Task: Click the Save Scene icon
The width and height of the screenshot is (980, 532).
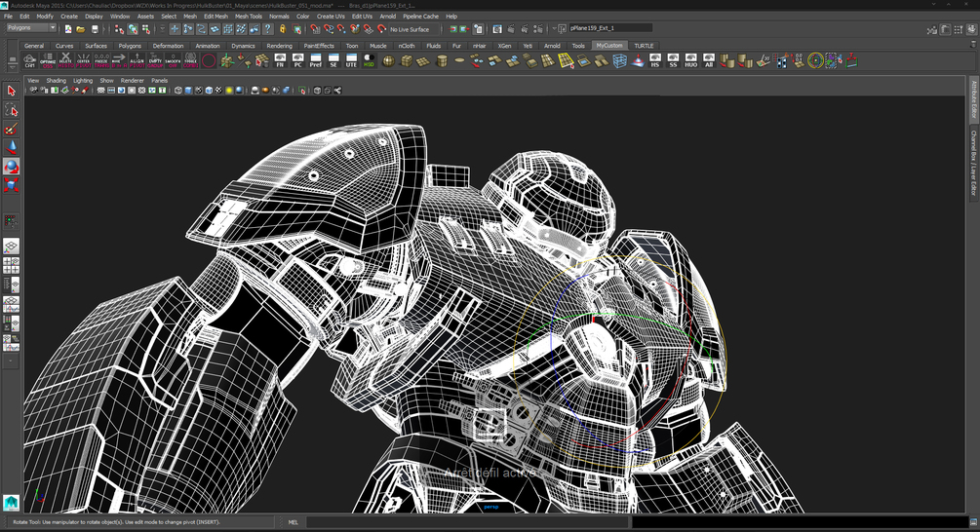Action: click(95, 29)
